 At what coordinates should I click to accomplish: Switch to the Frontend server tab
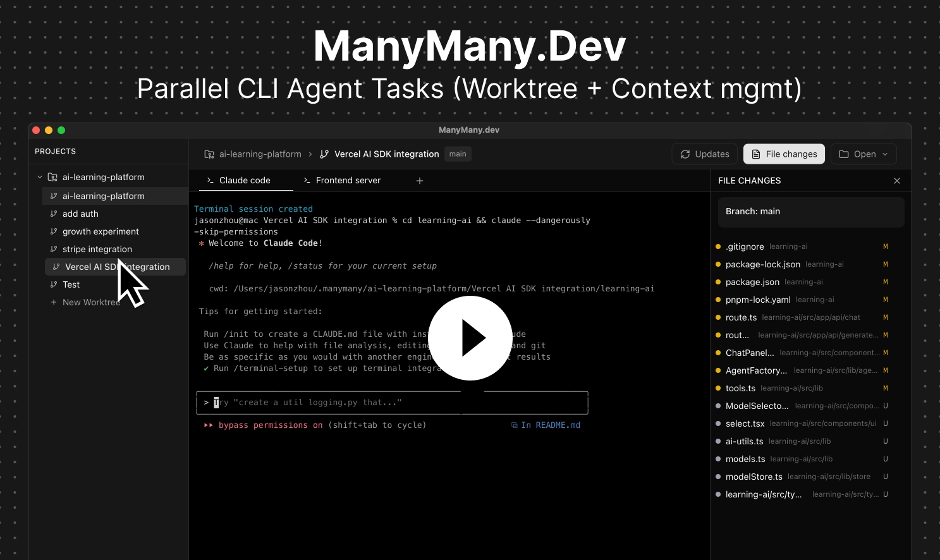click(x=342, y=180)
